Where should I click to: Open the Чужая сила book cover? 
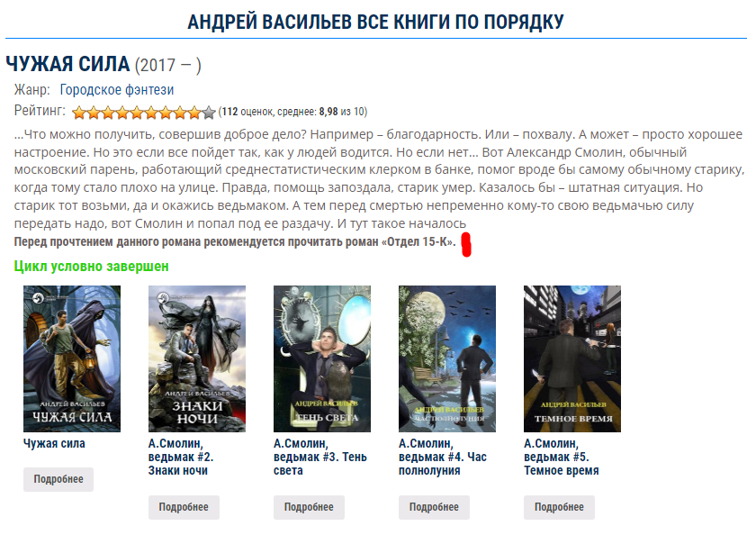72,358
